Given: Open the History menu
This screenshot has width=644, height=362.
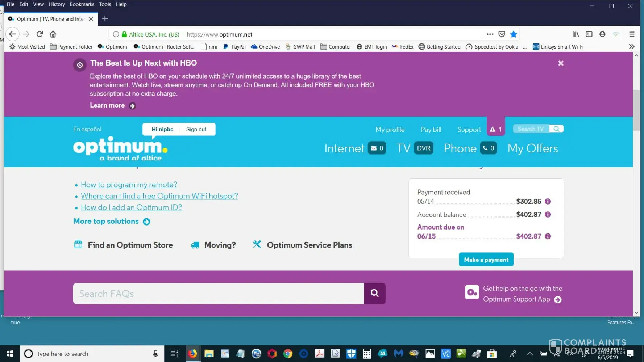Looking at the screenshot, I should pos(57,4).
